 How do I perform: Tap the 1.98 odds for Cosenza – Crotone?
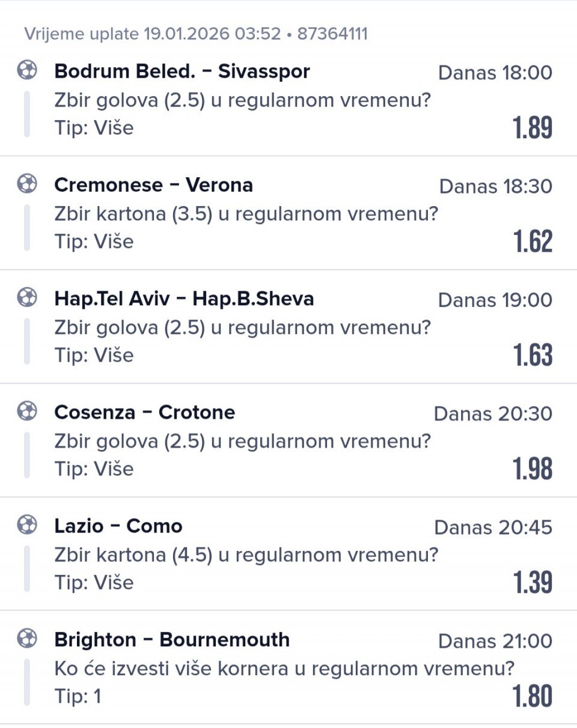532,469
